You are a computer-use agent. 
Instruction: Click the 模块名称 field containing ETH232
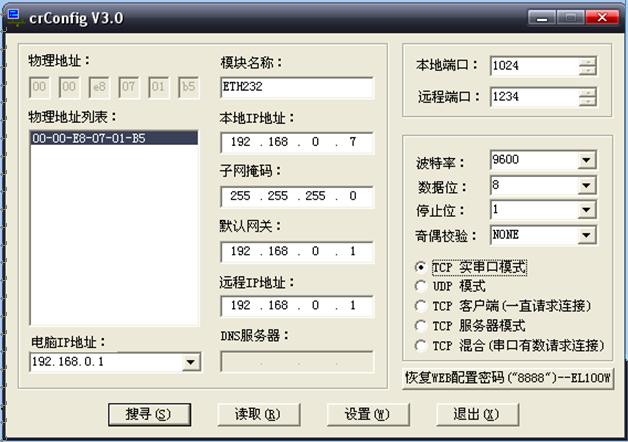pyautogui.click(x=295, y=87)
